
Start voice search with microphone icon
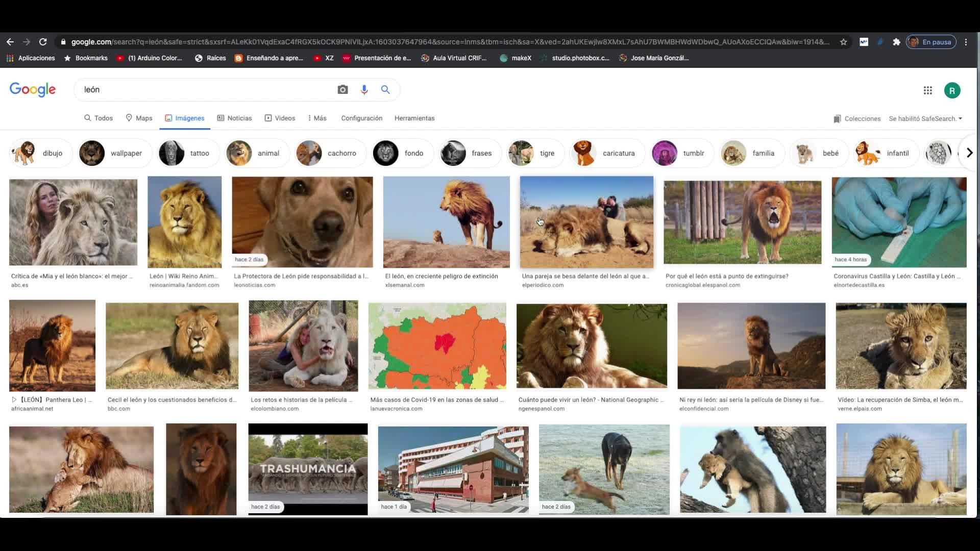[364, 90]
